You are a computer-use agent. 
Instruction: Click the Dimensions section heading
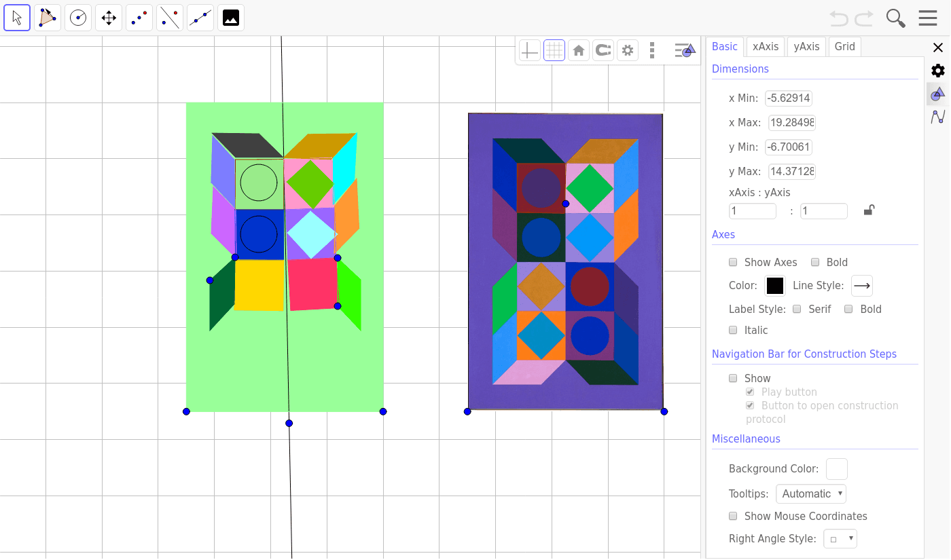(740, 69)
